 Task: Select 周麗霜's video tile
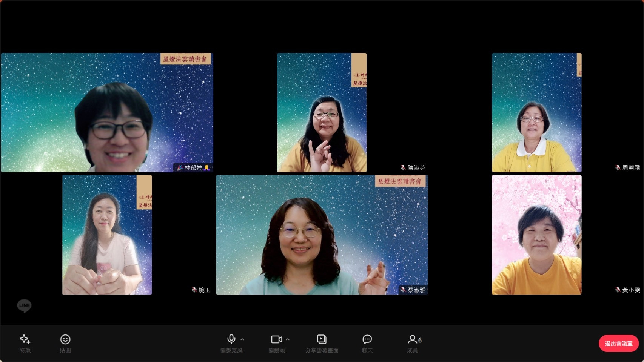(536, 112)
